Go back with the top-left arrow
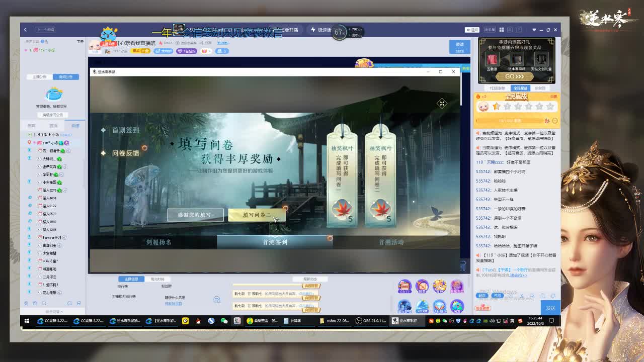The width and height of the screenshot is (644, 362). click(25, 30)
